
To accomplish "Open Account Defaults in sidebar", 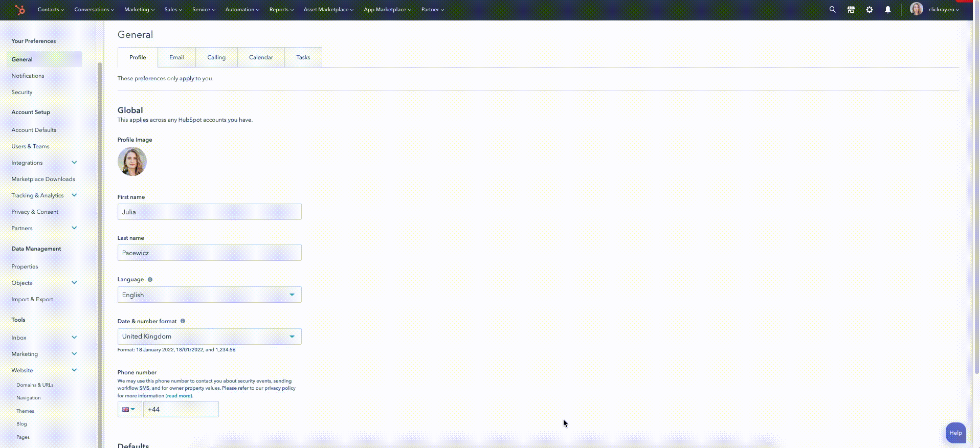I will point(34,130).
